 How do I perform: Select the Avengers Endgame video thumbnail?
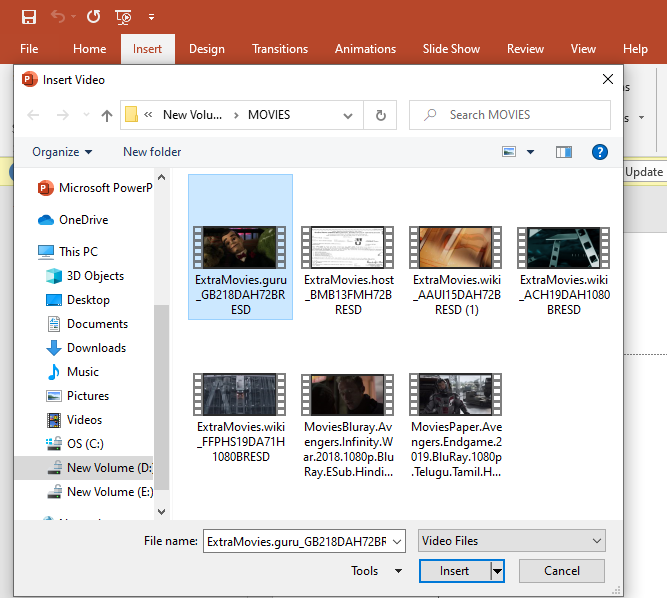(457, 396)
